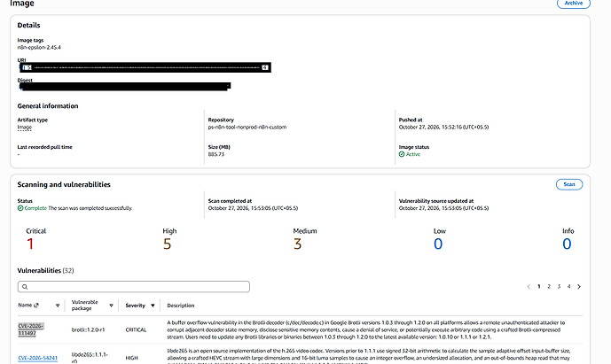Screen dimensions: 611x364
Task: Click the green Complete scan status icon
Action: (x=20, y=208)
